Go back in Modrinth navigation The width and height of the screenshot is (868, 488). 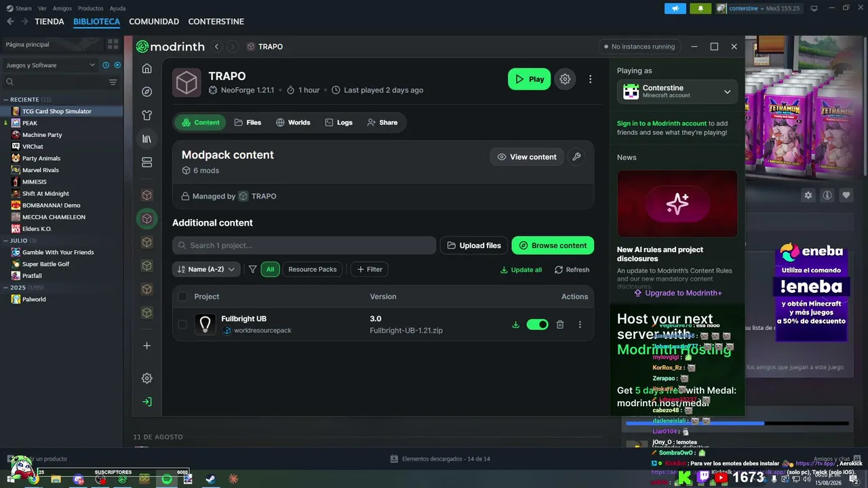(217, 47)
